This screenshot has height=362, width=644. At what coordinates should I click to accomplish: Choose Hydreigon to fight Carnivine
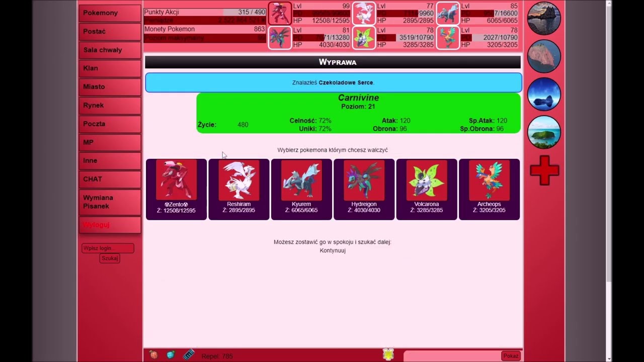click(364, 189)
